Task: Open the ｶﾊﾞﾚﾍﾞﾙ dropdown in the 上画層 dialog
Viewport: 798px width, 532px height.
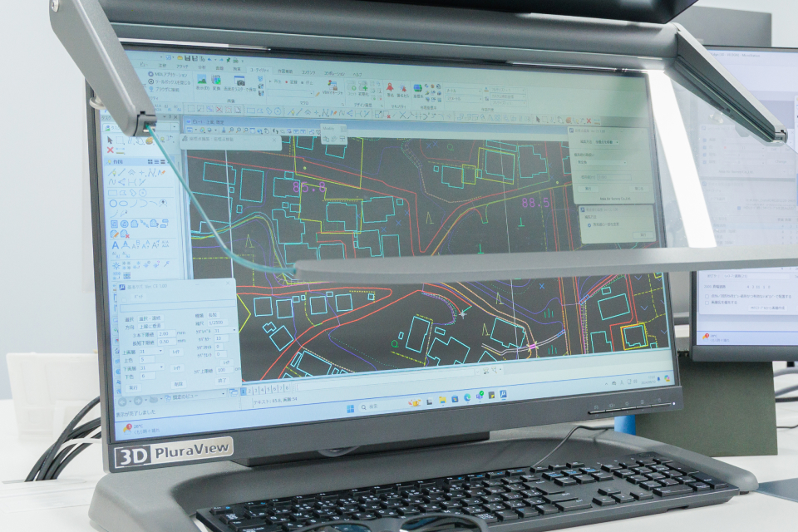Action: [225, 330]
